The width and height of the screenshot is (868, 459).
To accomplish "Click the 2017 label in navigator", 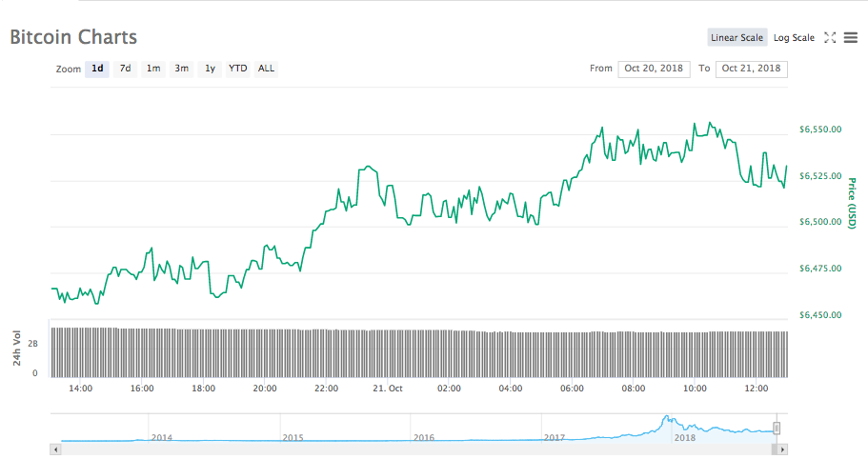I will pos(555,437).
